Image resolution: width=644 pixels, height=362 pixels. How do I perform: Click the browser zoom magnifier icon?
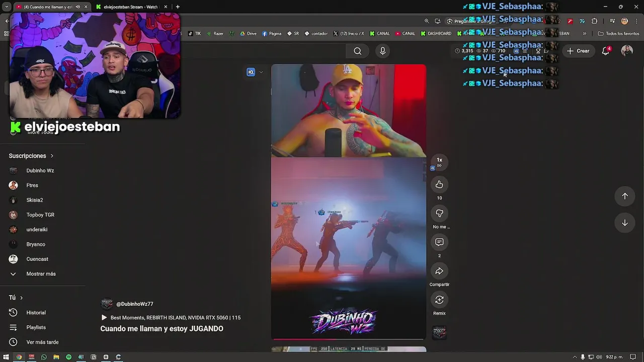click(427, 21)
